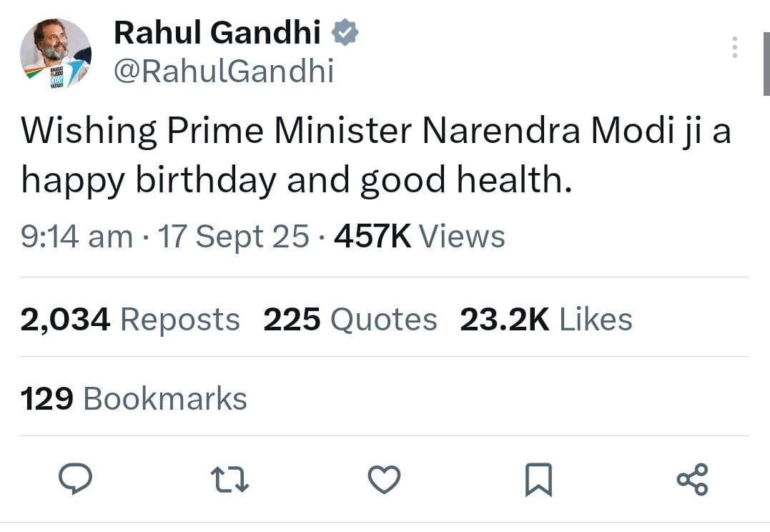This screenshot has height=532, width=770.
Task: Click the 17 Sept 25 date
Action: pyautogui.click(x=234, y=236)
